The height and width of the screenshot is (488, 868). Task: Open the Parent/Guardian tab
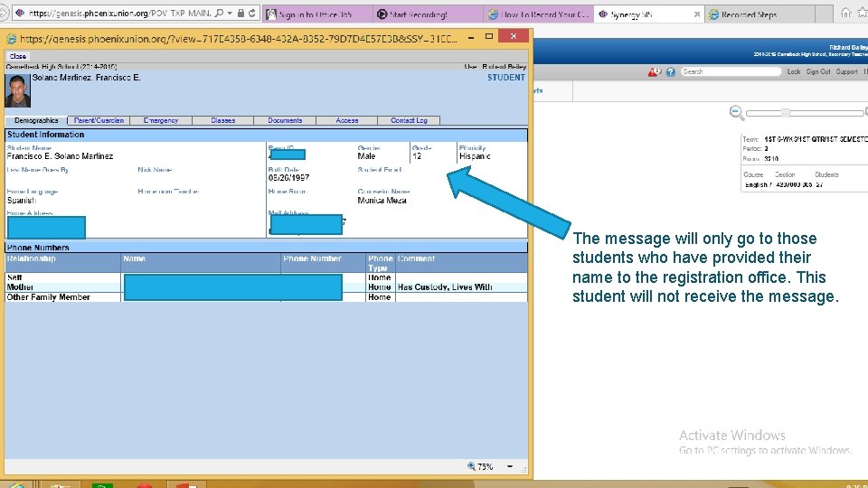coord(99,120)
